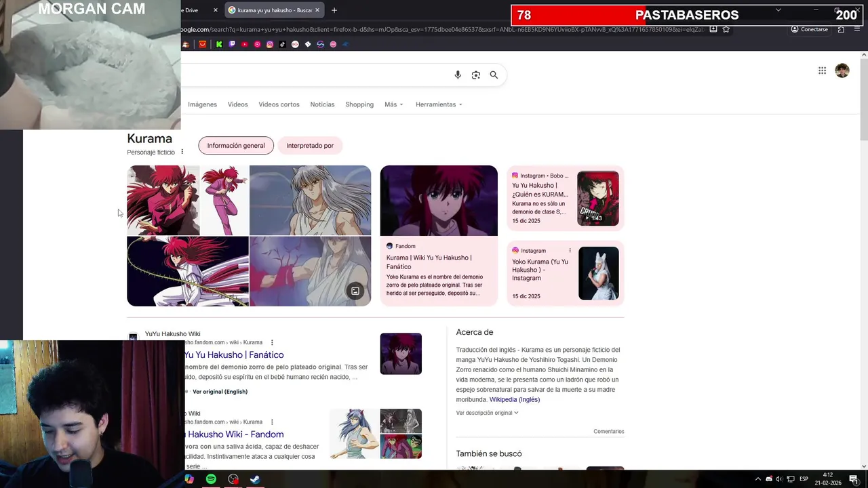Expand the Más dropdown

(x=393, y=104)
